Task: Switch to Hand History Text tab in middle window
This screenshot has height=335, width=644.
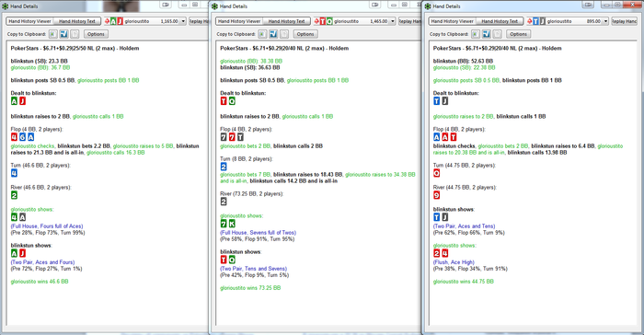Action: coord(287,21)
